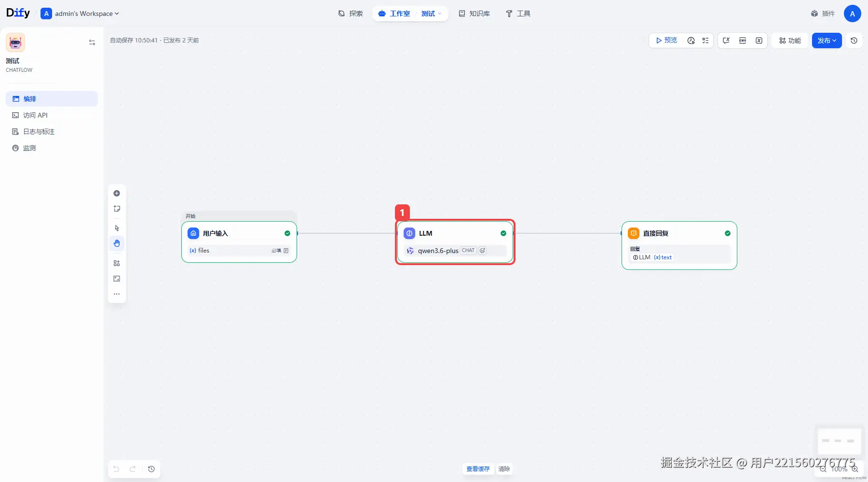
Task: Select the hand pan mode tool
Action: [x=117, y=243]
